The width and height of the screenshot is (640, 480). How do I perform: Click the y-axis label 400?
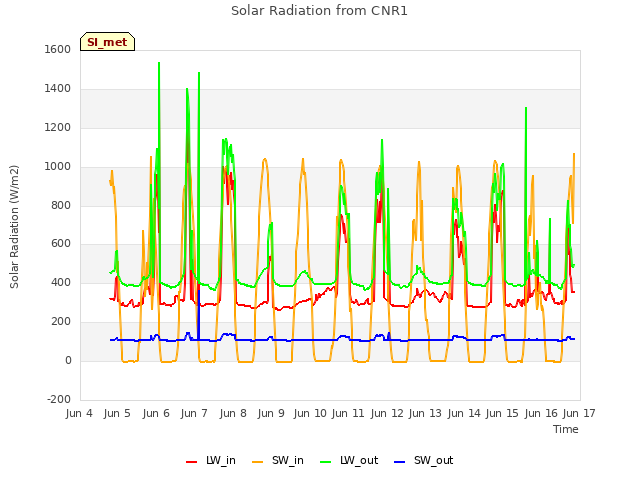[x=61, y=282]
